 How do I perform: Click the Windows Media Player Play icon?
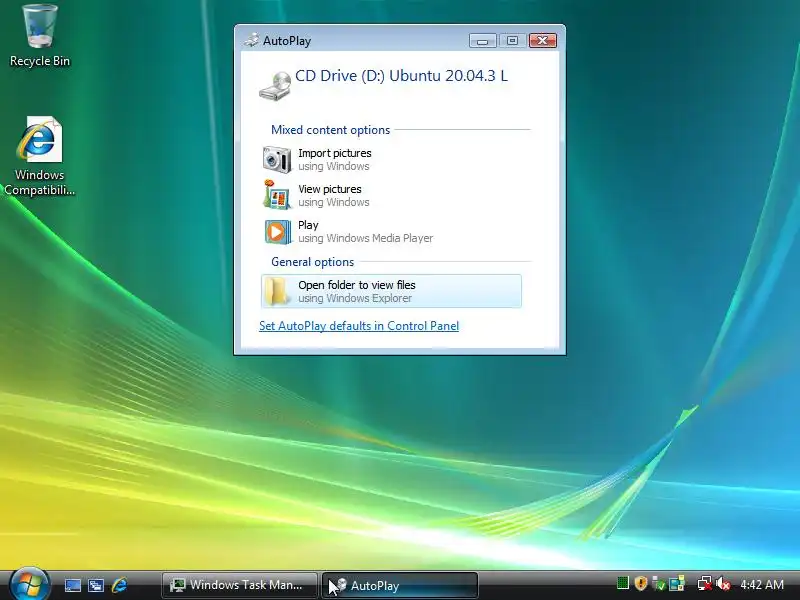(x=277, y=232)
